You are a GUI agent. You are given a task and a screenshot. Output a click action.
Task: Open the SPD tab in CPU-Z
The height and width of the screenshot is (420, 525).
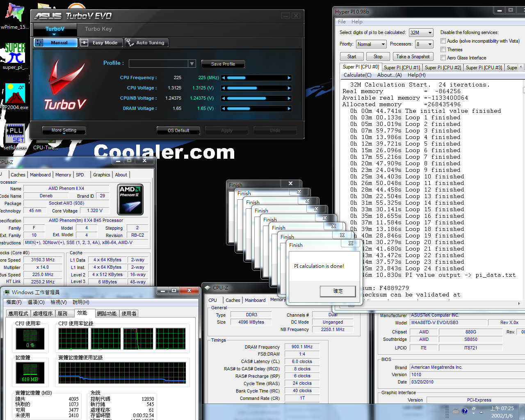click(x=80, y=175)
